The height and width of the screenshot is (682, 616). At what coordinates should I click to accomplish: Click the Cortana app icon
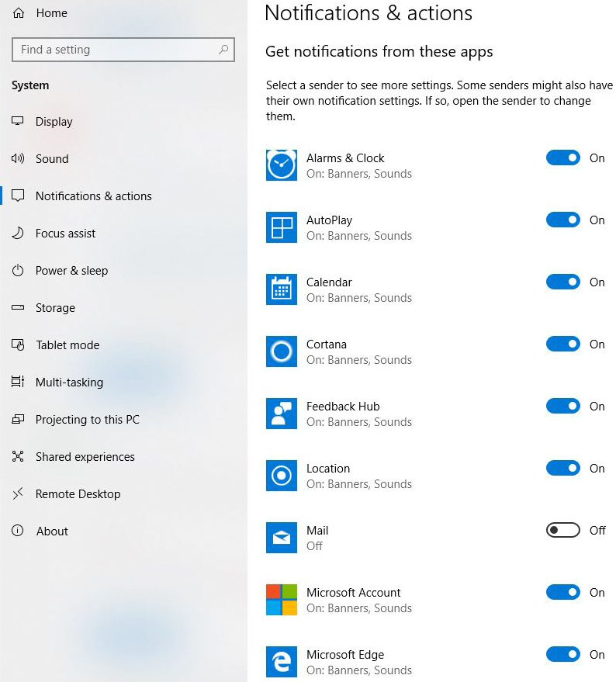point(282,351)
